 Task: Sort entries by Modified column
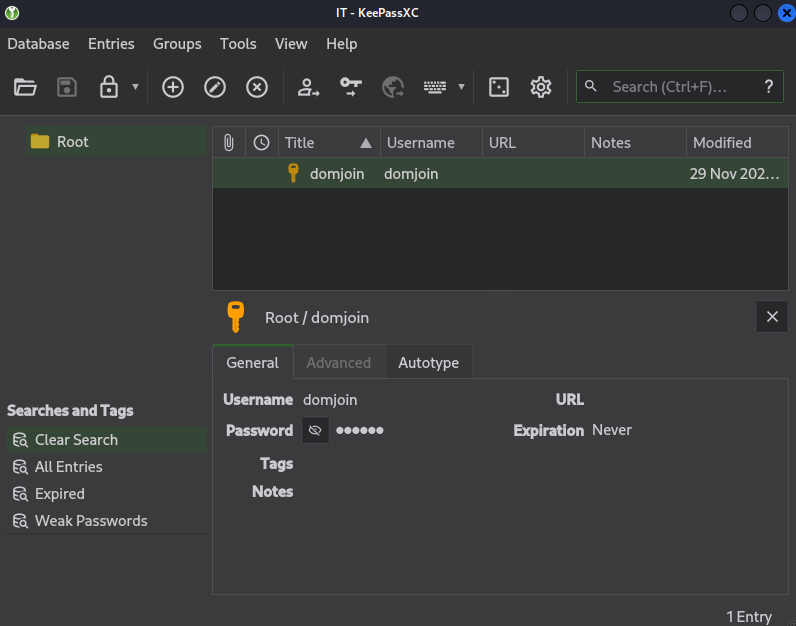pos(737,143)
